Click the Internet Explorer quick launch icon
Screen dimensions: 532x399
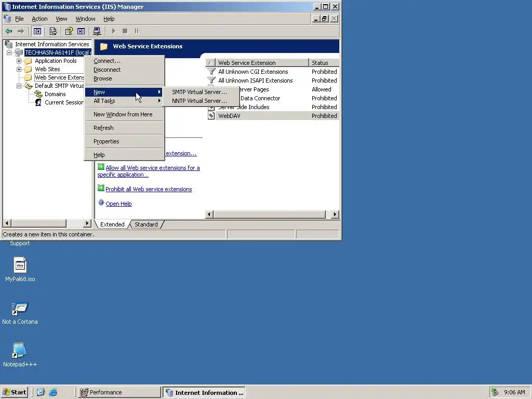point(53,392)
